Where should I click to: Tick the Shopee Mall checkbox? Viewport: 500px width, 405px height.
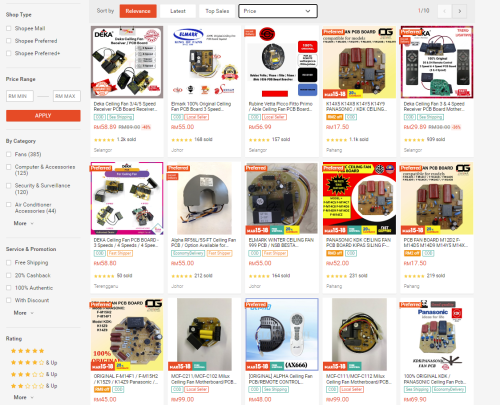click(9, 28)
